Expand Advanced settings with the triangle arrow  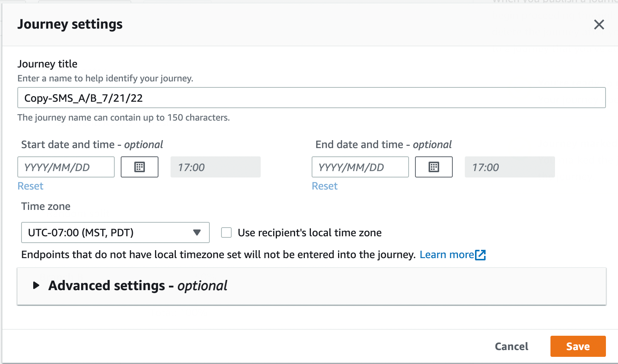tap(36, 286)
